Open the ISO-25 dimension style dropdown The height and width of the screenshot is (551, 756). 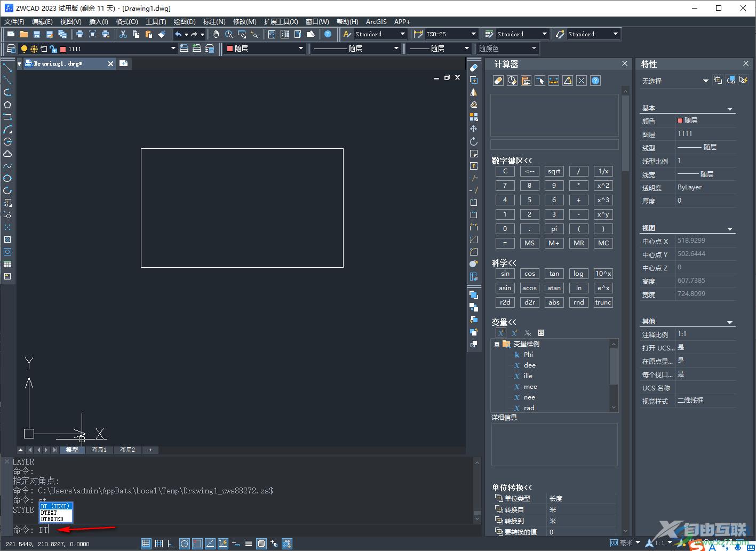(x=473, y=34)
